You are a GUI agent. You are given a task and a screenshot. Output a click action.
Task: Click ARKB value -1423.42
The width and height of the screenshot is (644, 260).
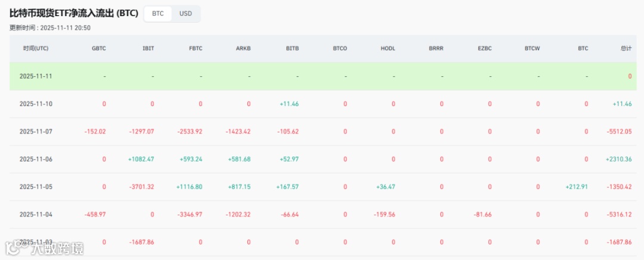238,131
